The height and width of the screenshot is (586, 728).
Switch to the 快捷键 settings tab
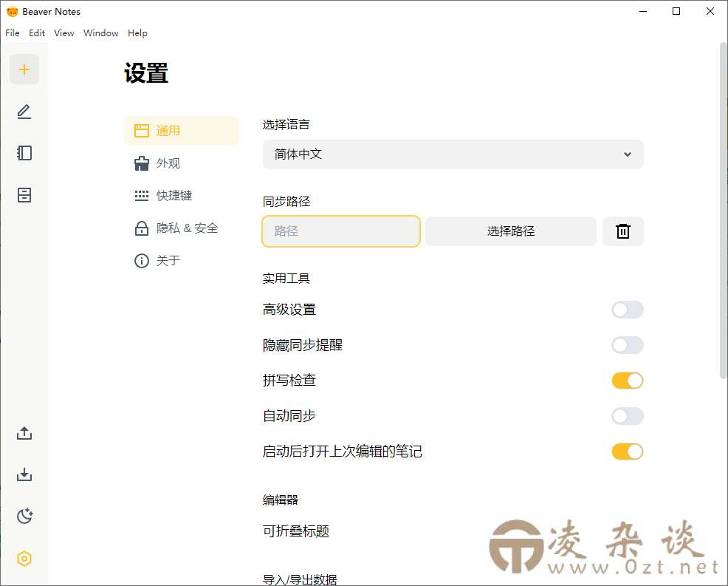182,196
